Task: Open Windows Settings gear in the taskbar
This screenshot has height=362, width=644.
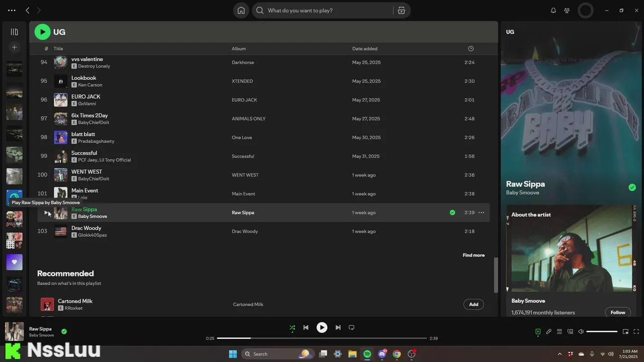Action: [338, 354]
